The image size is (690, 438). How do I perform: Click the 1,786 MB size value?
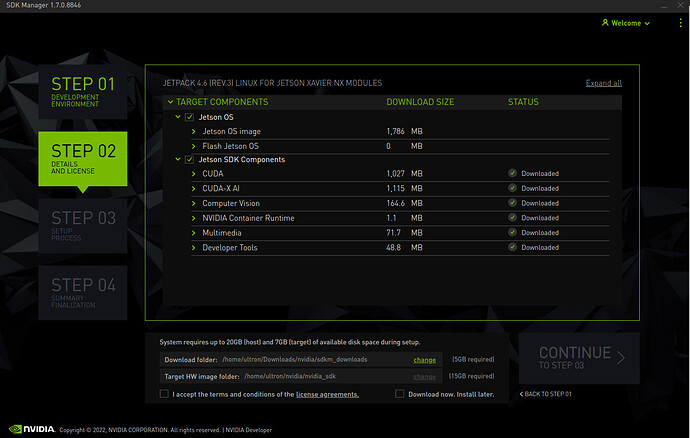pyautogui.click(x=404, y=131)
